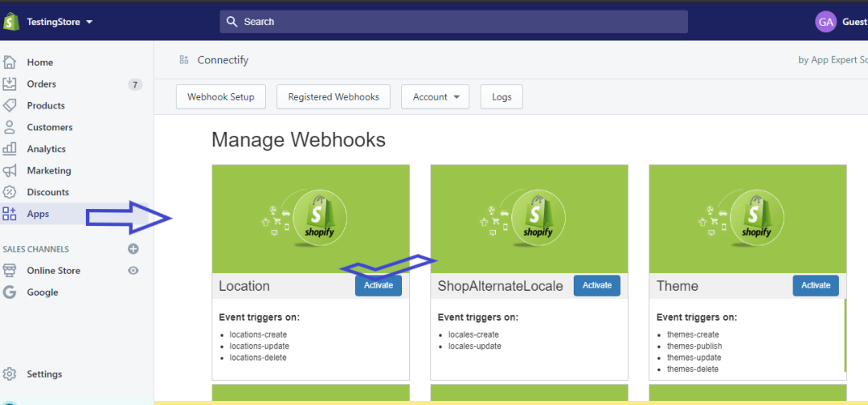The image size is (868, 405).
Task: Click the Marketing megaphone icon
Action: (10, 170)
